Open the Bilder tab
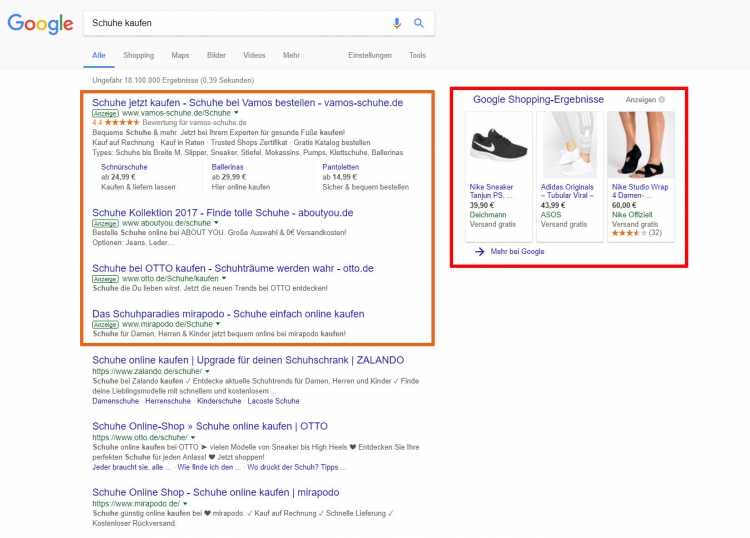Image resolution: width=750 pixels, height=538 pixels. [x=216, y=55]
